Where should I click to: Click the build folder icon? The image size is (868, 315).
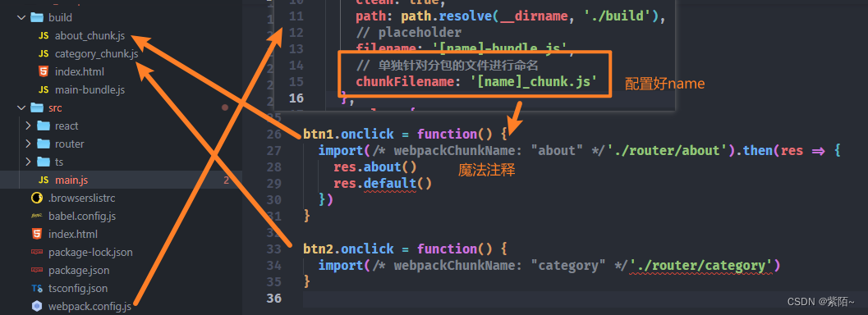37,18
